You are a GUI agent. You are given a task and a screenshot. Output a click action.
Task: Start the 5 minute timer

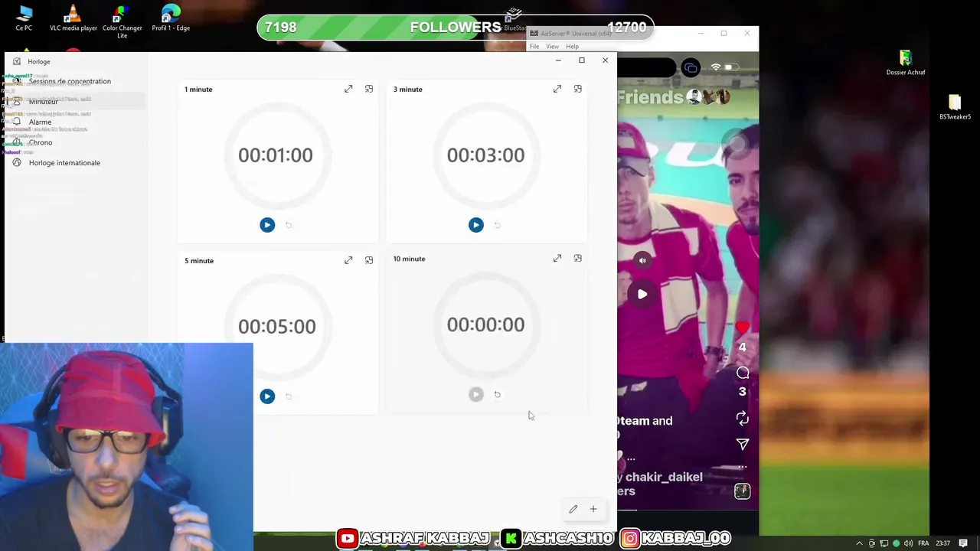[x=267, y=396]
